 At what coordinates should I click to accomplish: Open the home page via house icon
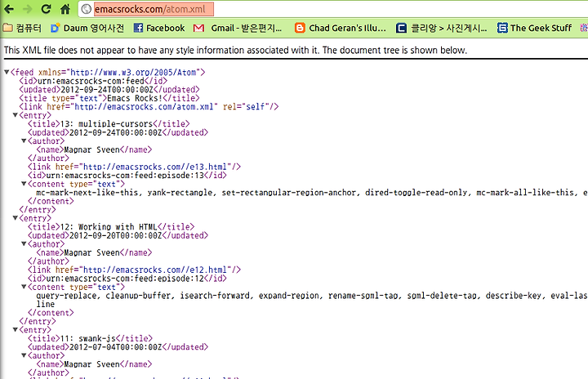[65, 9]
